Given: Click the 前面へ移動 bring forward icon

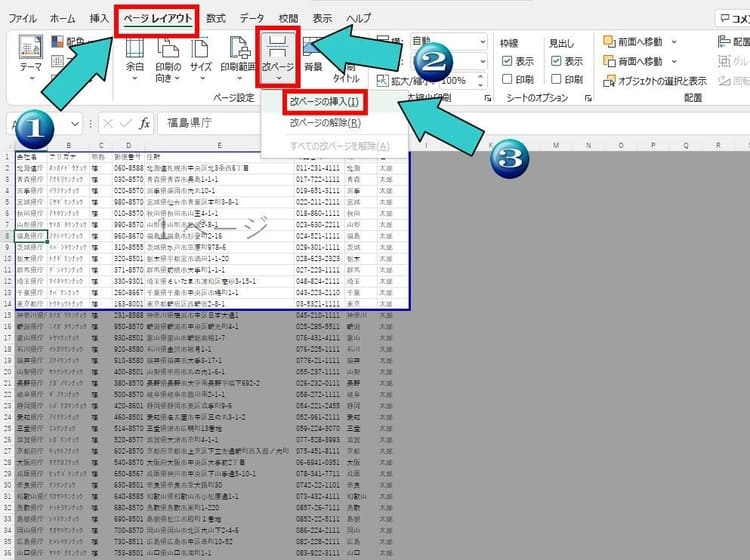Looking at the screenshot, I should pos(609,42).
